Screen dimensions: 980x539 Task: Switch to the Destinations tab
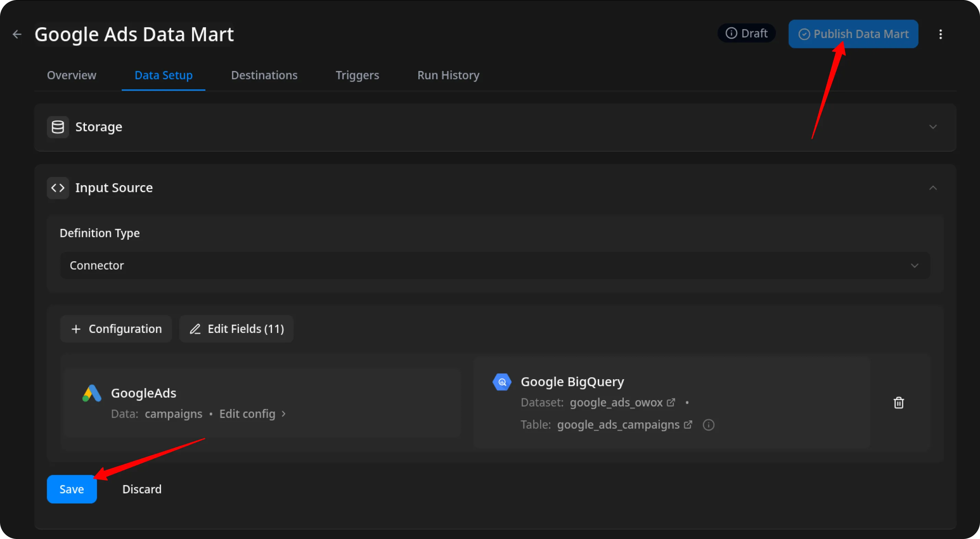coord(264,75)
